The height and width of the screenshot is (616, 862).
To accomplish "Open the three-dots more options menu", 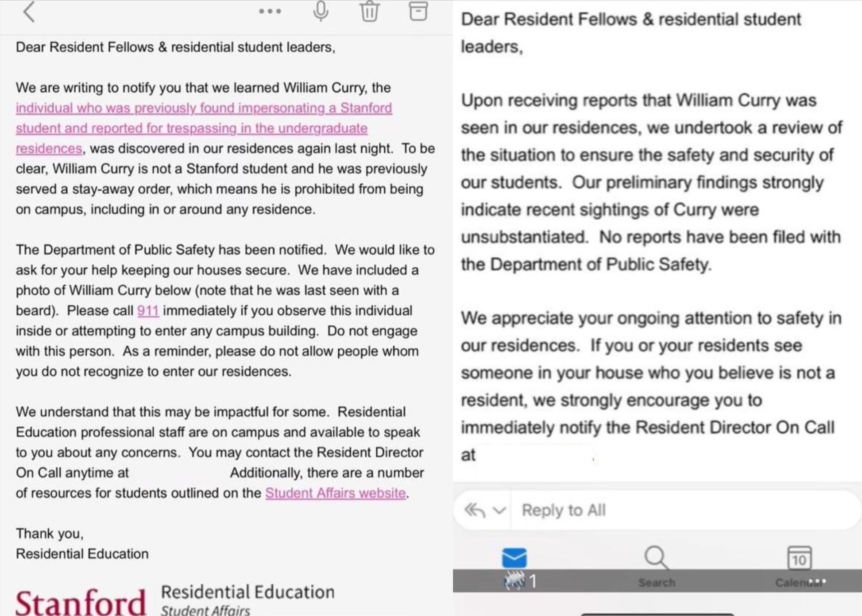I will pos(270,12).
